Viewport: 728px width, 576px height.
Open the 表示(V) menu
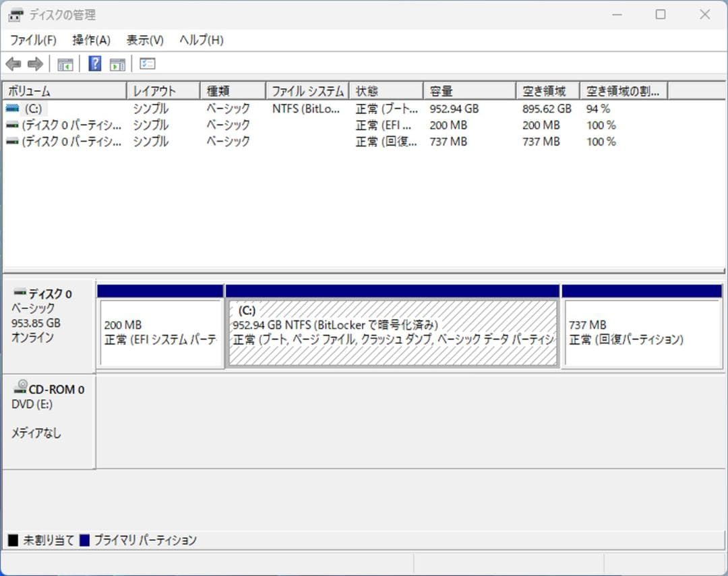tap(142, 40)
